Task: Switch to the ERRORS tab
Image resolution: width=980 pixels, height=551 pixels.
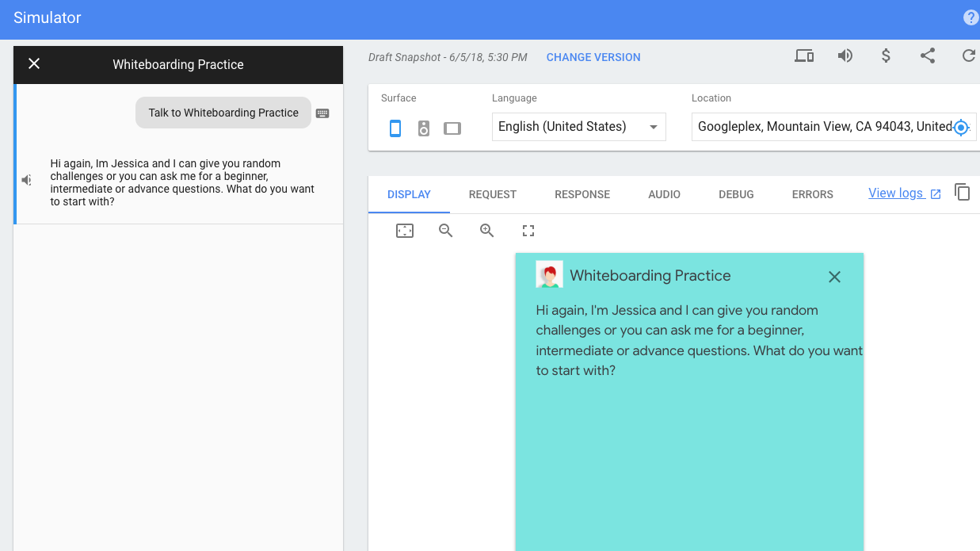Action: (x=813, y=194)
